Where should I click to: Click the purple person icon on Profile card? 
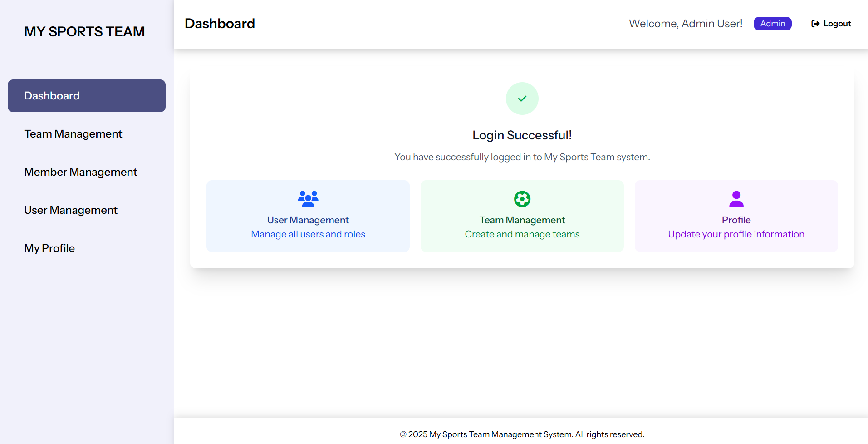pos(736,198)
